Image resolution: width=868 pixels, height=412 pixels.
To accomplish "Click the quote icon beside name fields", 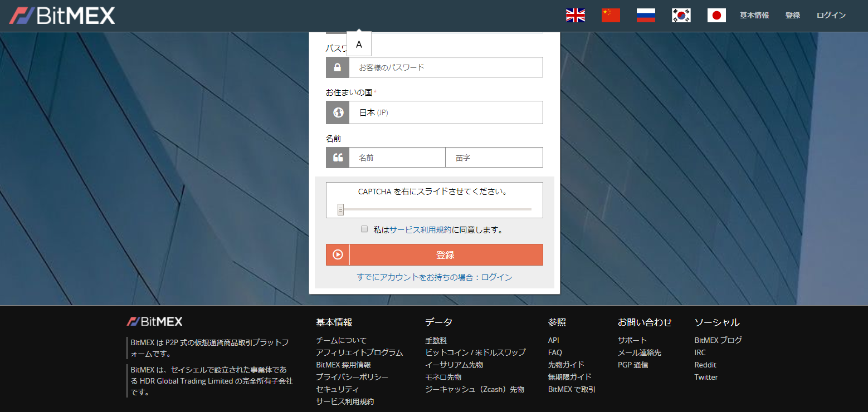I will pos(338,158).
